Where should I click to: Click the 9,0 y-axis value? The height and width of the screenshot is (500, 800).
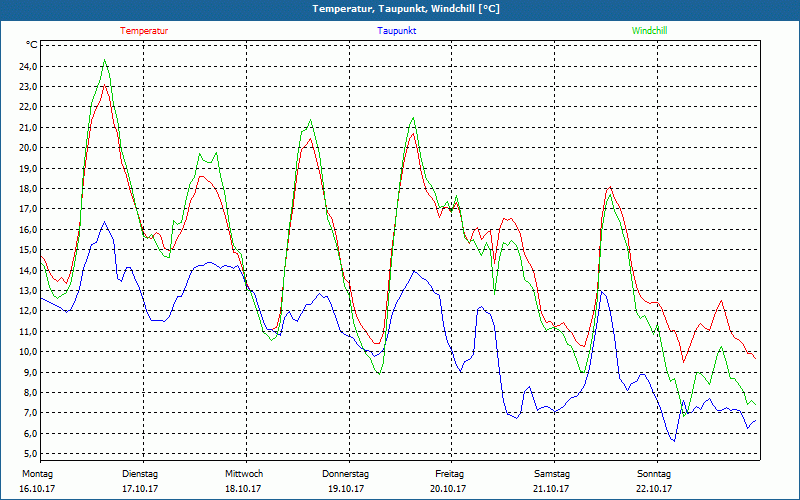click(x=31, y=372)
